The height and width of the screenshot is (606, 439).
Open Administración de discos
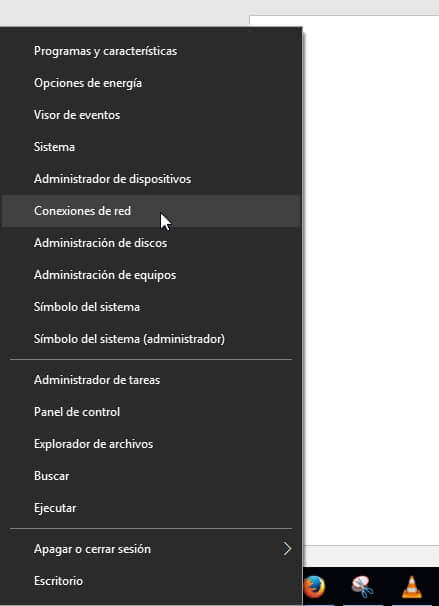(151, 243)
